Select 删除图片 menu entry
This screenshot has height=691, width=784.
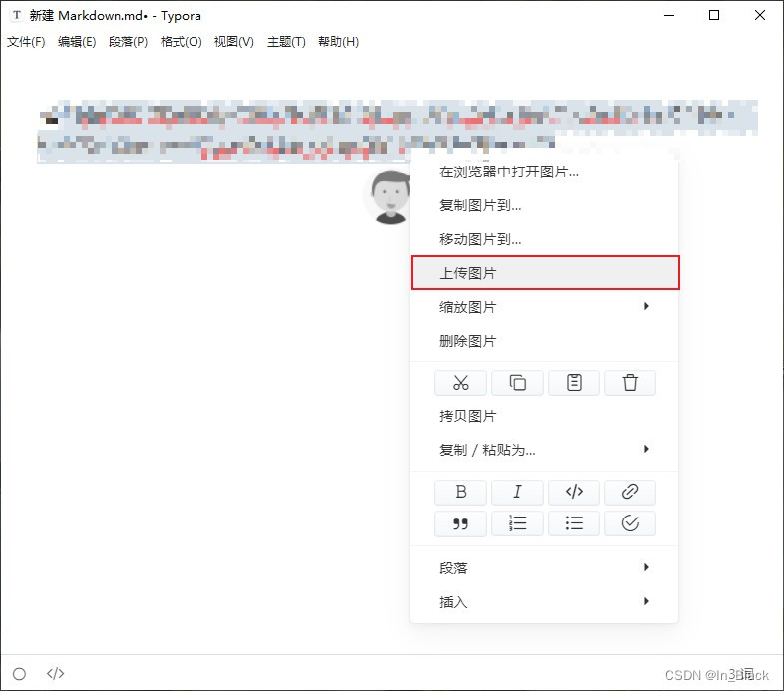(544, 341)
